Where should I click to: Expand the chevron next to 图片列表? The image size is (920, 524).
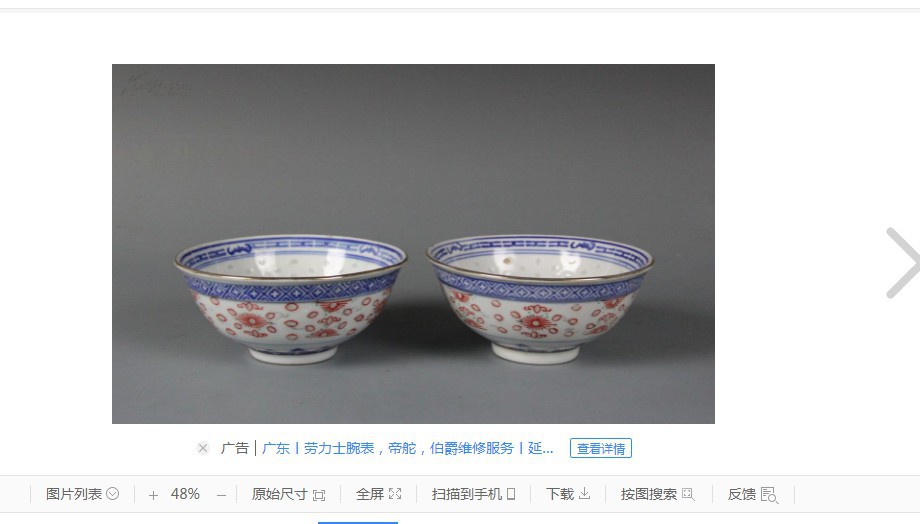point(113,494)
